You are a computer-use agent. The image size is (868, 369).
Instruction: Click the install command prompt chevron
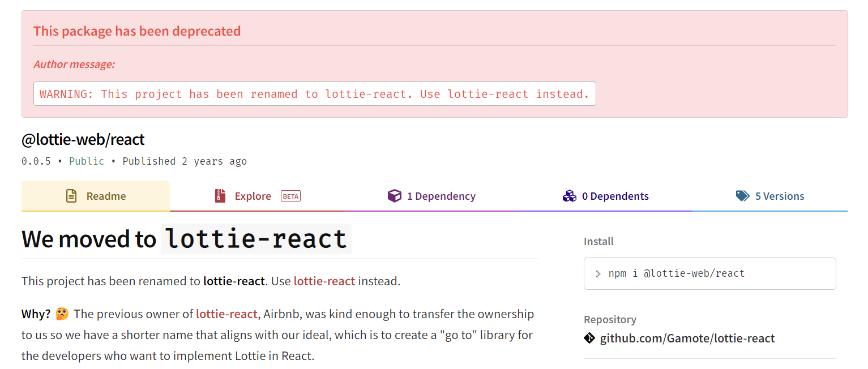[598, 274]
